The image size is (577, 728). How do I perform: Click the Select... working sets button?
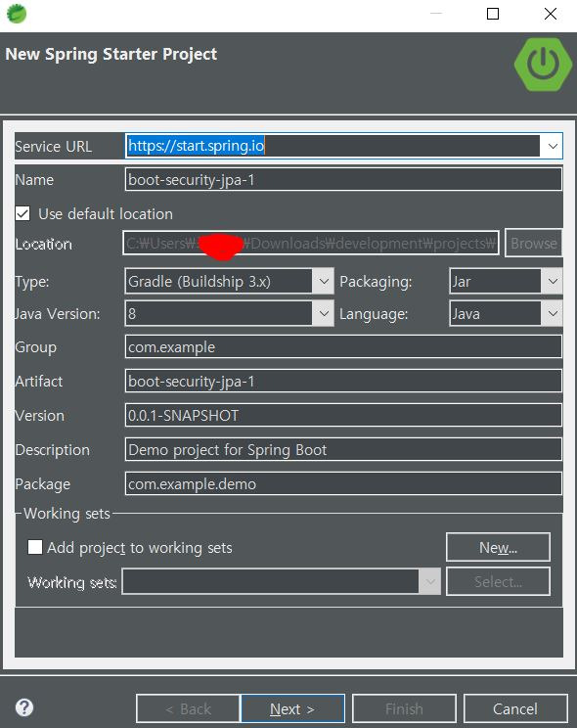(x=498, y=581)
